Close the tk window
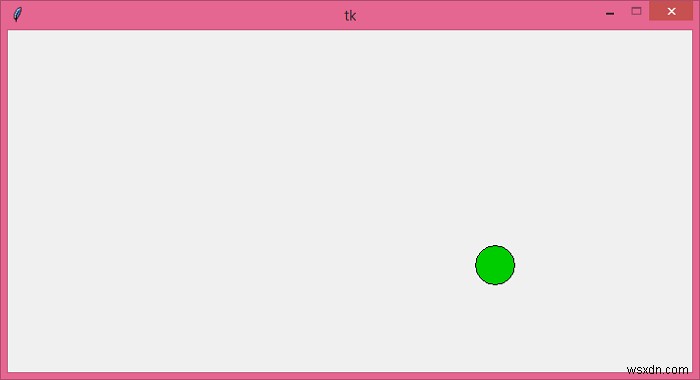Image resolution: width=700 pixels, height=380 pixels. point(671,11)
